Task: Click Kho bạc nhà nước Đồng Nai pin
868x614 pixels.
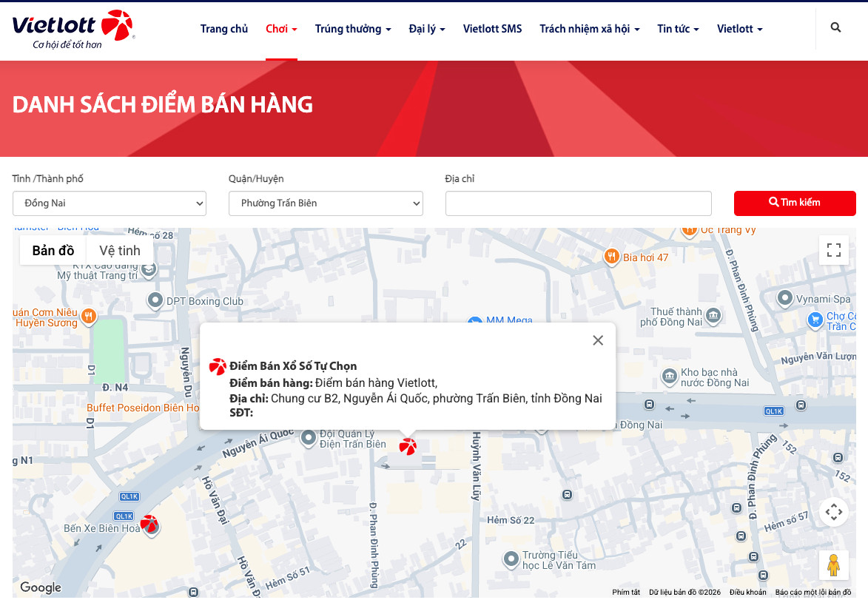Action: tap(669, 377)
